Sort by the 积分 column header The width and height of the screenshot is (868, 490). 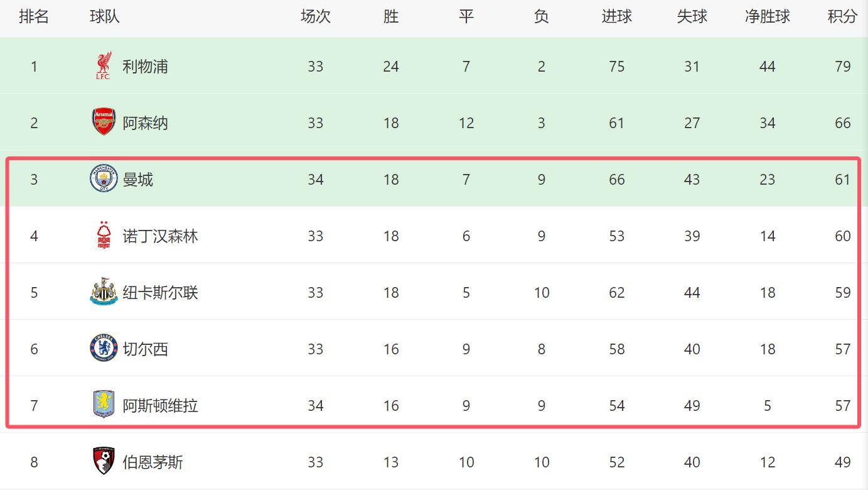[x=842, y=16]
